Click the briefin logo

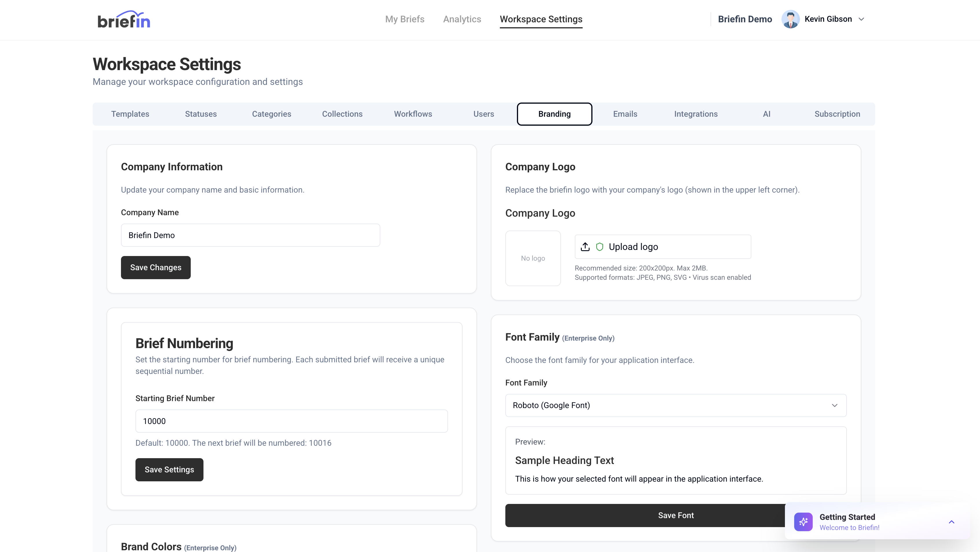(124, 19)
